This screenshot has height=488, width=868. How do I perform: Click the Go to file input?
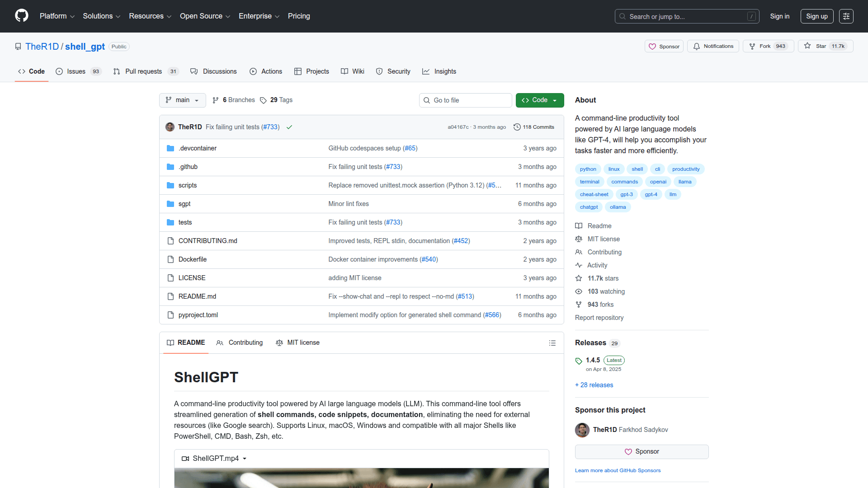(465, 100)
